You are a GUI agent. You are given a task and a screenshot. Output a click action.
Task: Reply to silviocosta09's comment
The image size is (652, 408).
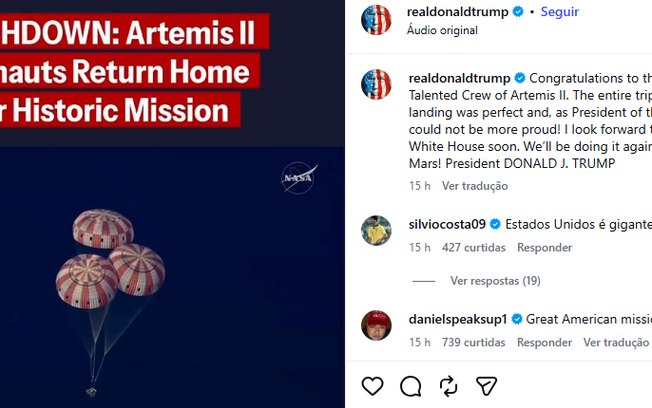pyautogui.click(x=544, y=247)
